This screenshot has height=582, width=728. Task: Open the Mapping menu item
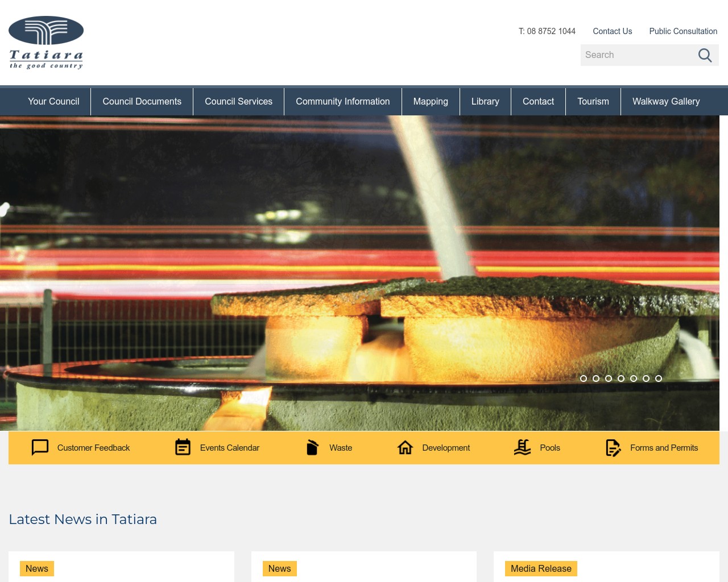pos(431,102)
